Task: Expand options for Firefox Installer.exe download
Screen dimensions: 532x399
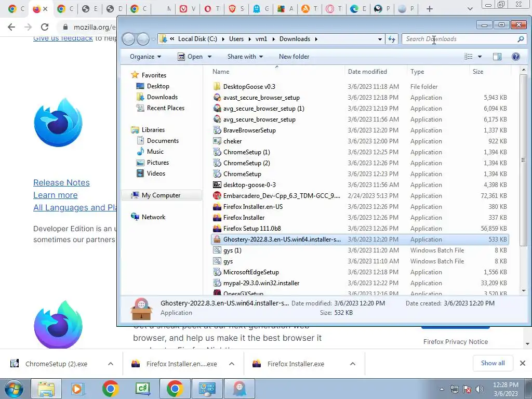Action: pos(353,364)
